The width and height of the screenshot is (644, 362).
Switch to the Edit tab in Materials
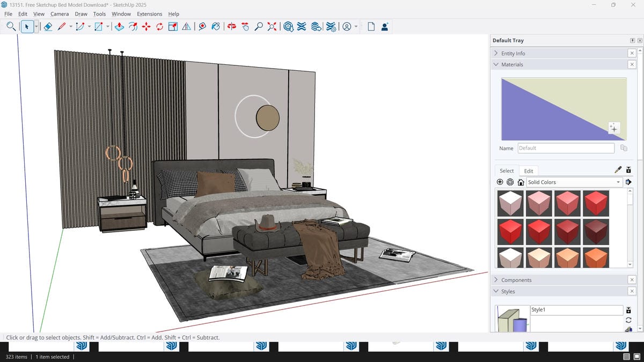[529, 171]
